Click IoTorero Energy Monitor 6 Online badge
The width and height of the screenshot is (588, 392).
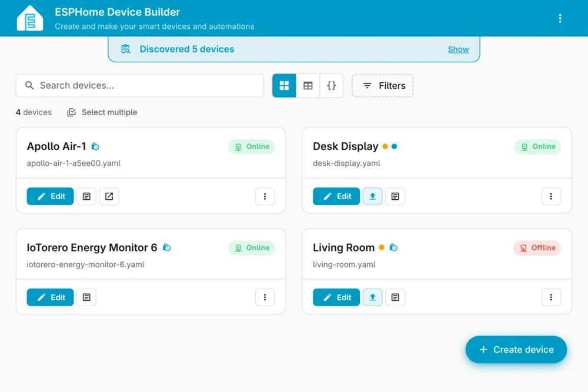pos(252,247)
